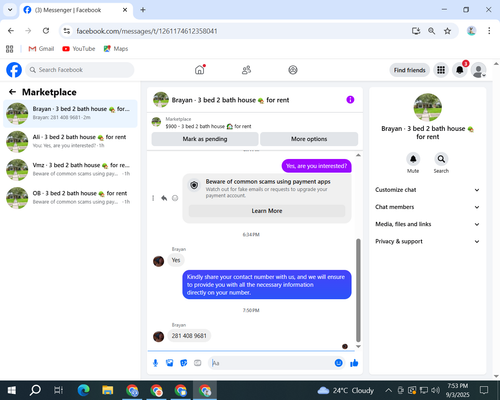500x400 pixels.
Task: Expand Media, files and links section
Action: coord(427,224)
